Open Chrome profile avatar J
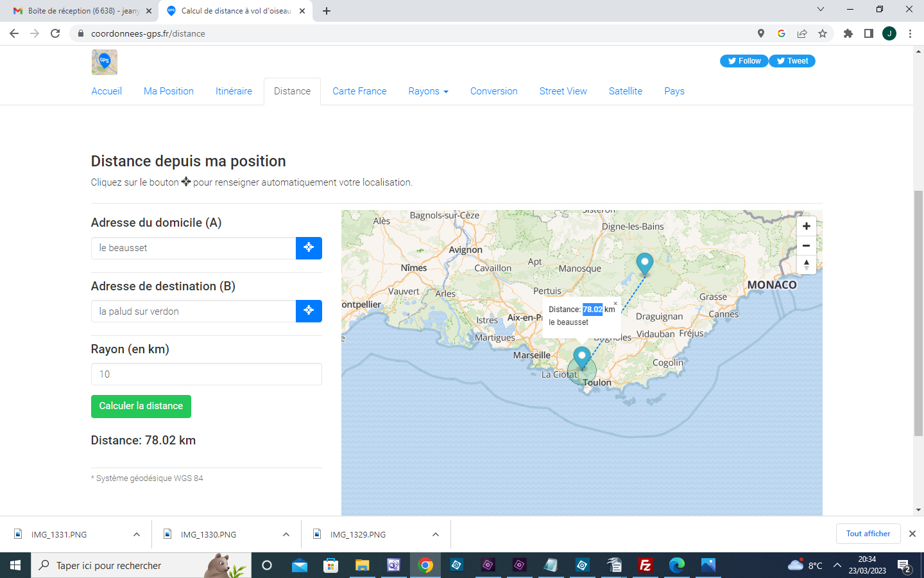This screenshot has width=924, height=578. pos(889,33)
